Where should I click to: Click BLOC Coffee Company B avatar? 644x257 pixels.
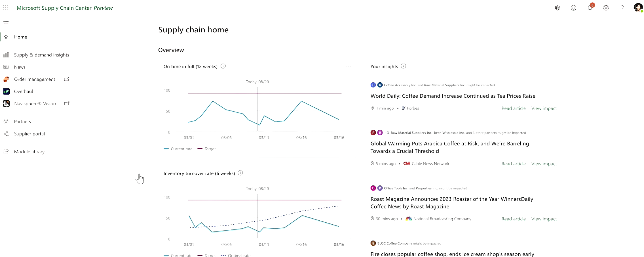pos(373,243)
